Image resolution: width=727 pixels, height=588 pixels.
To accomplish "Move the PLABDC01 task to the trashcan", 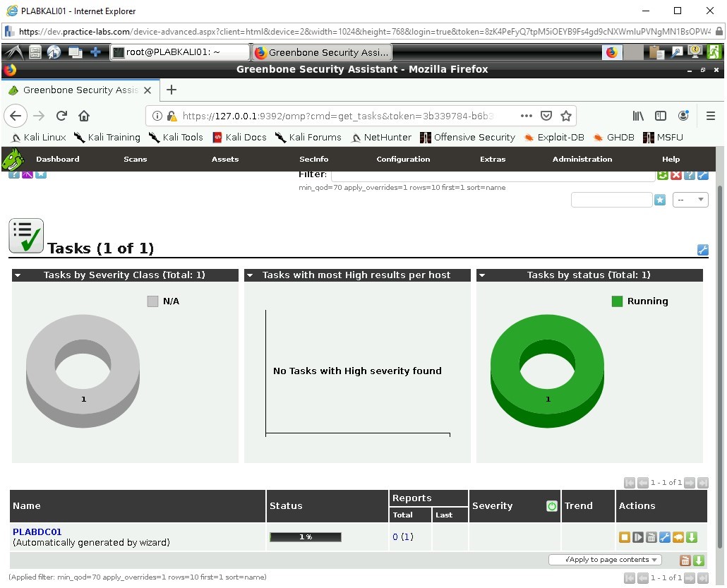I will (650, 536).
